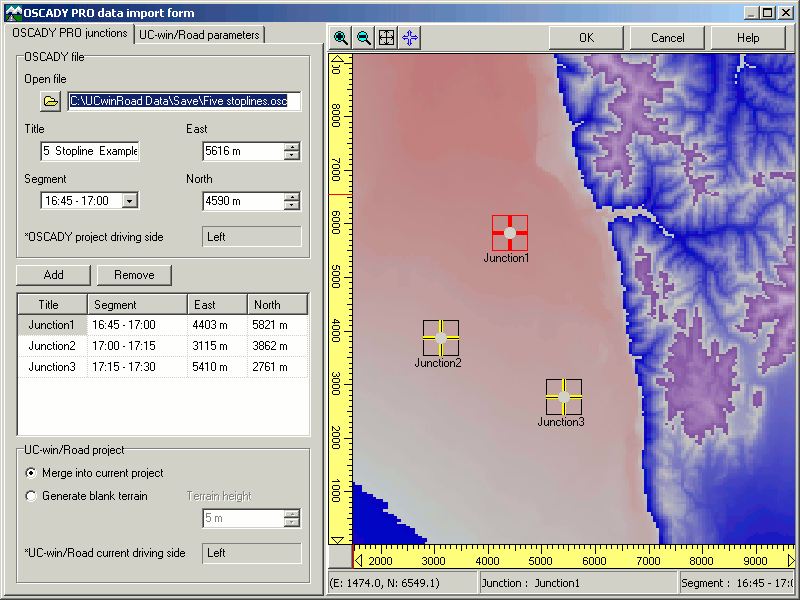Select the Junction3 row in the table
The width and height of the screenshot is (800, 600).
pyautogui.click(x=163, y=367)
